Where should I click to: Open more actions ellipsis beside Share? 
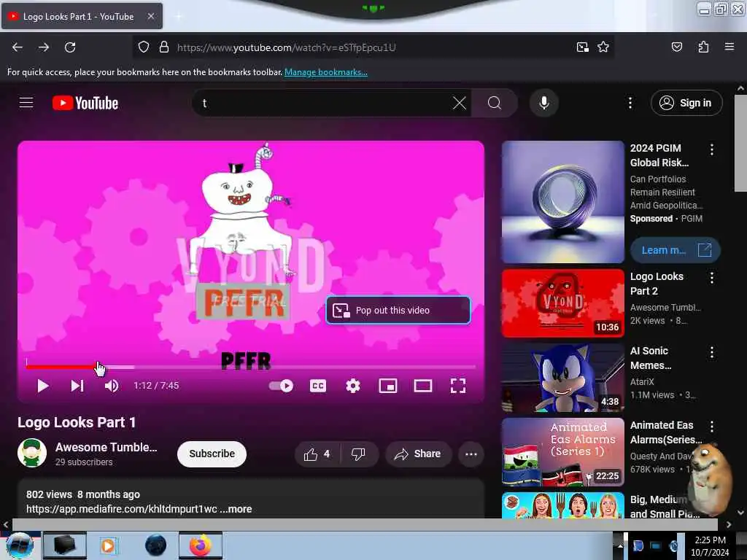pyautogui.click(x=471, y=454)
